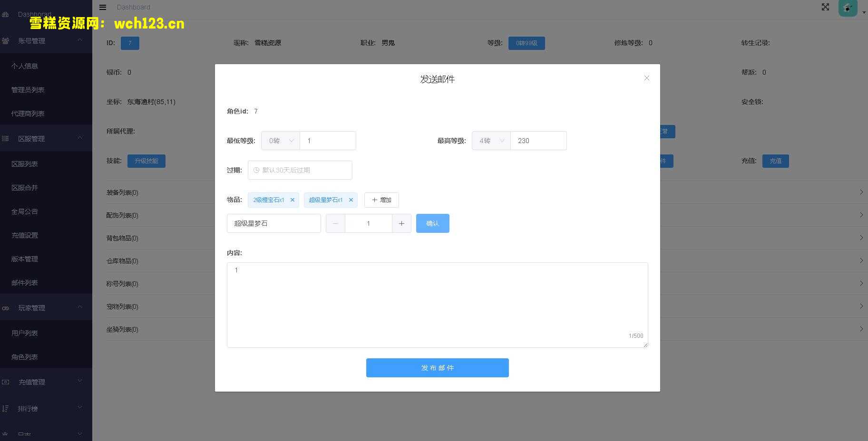The image size is (868, 441).
Task: Click the Dashboard sidebar item
Action: pos(46,14)
